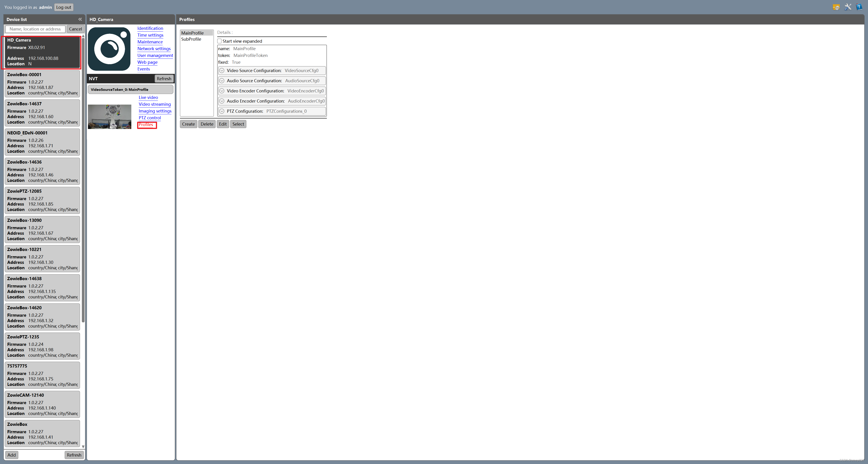Enable the Start view expanded checkbox

(219, 41)
